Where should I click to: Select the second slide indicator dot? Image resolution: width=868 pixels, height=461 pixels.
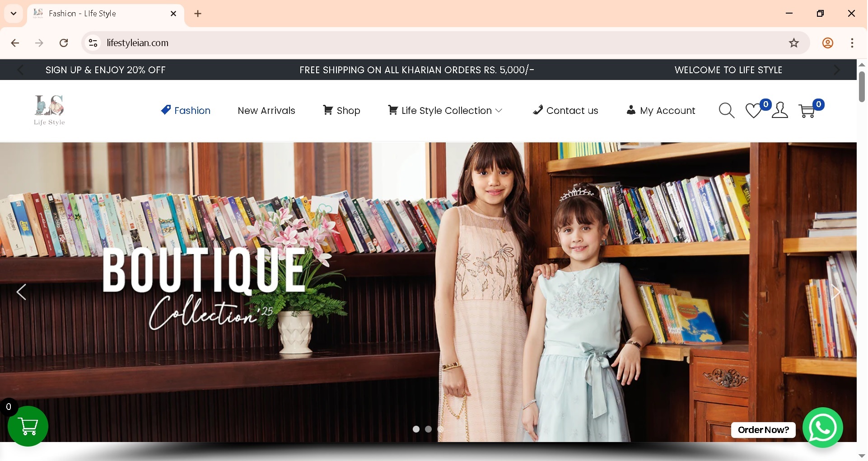point(428,429)
